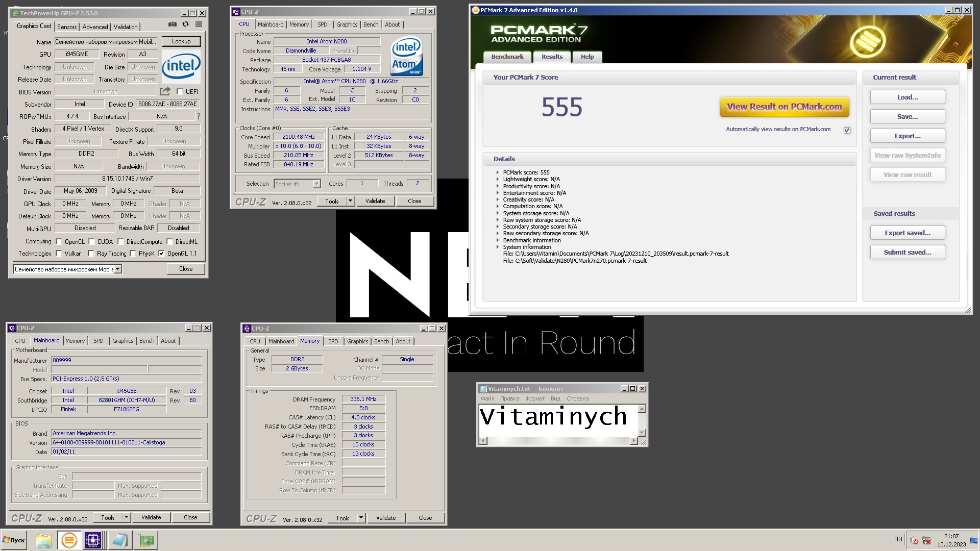Open the Validation tab in GPU-Z
Image resolution: width=980 pixels, height=551 pixels.
pyautogui.click(x=126, y=27)
